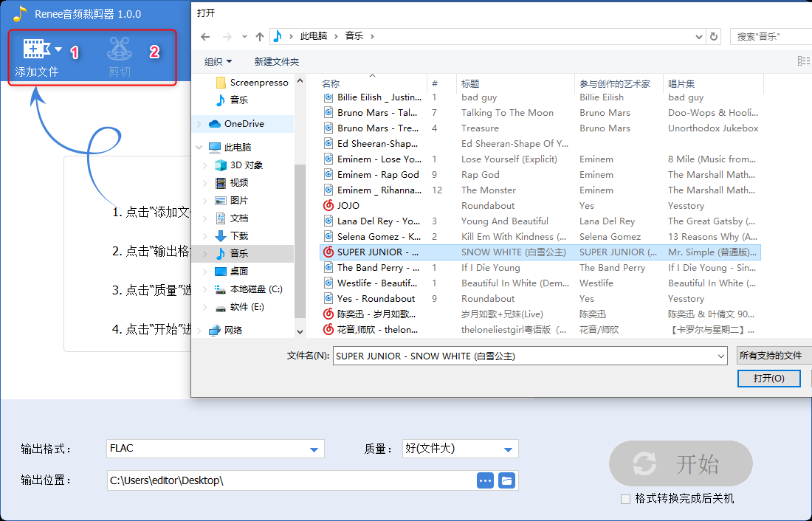Select 软件 (E:) drive in tree

pos(241,306)
